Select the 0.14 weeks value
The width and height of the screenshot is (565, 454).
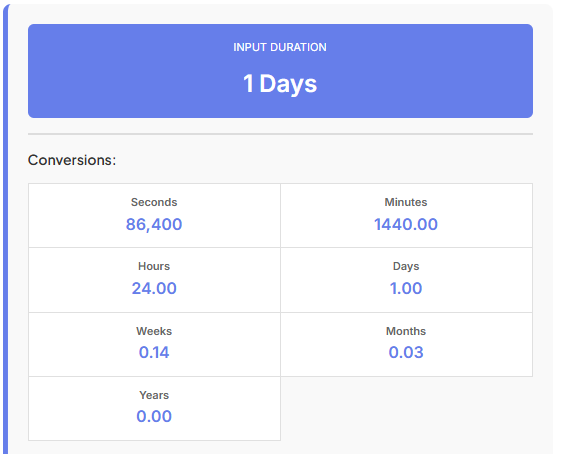[154, 352]
